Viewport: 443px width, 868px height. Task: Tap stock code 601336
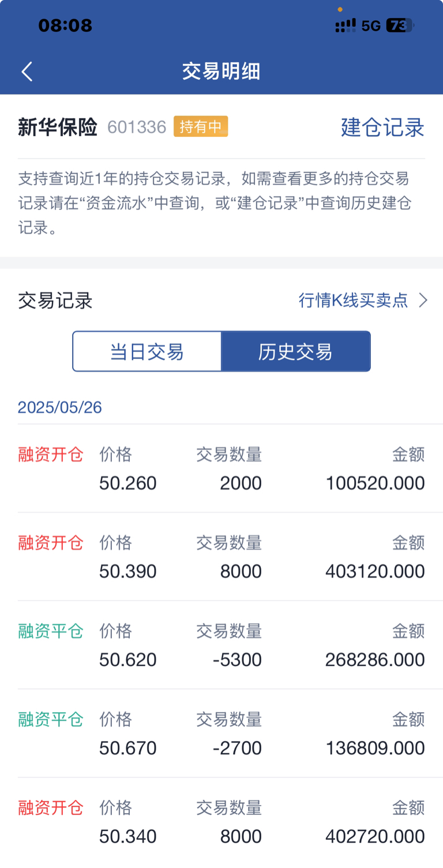pos(137,127)
